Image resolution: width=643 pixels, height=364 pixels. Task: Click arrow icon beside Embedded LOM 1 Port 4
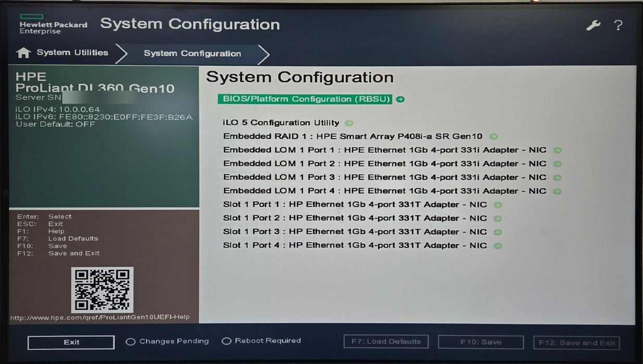(x=557, y=191)
